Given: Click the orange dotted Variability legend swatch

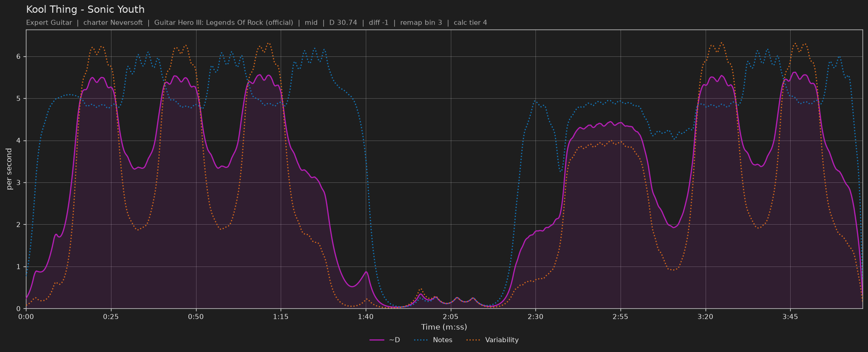Looking at the screenshot, I should tap(474, 340).
